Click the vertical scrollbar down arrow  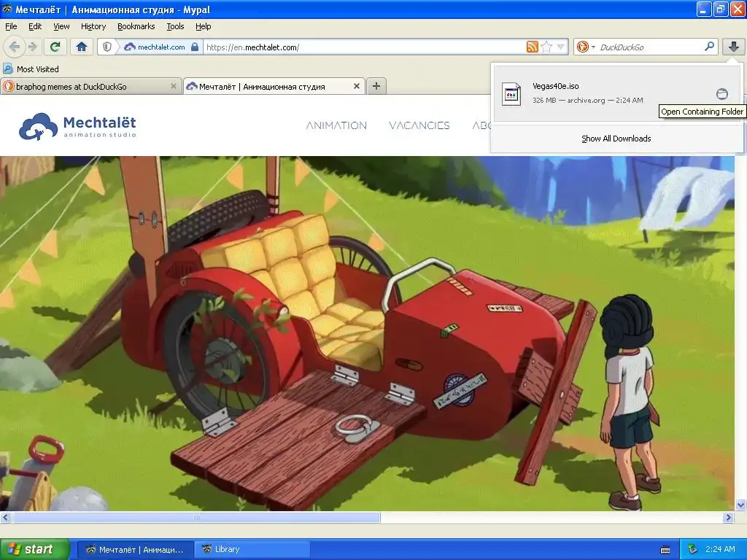point(740,505)
